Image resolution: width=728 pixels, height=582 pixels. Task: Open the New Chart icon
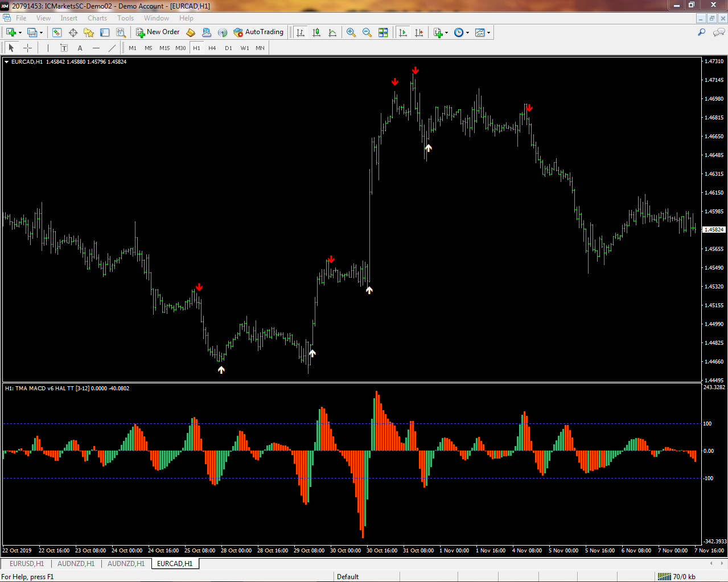click(11, 32)
